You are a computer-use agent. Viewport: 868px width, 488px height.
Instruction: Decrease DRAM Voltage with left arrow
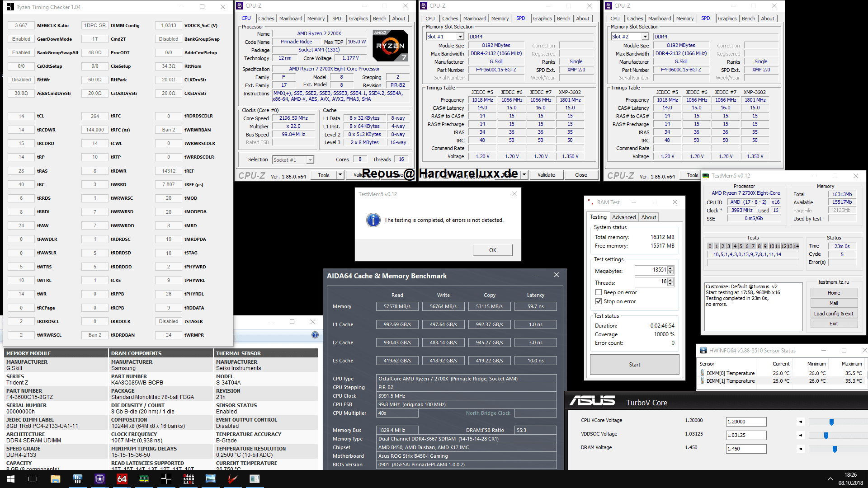(800, 449)
